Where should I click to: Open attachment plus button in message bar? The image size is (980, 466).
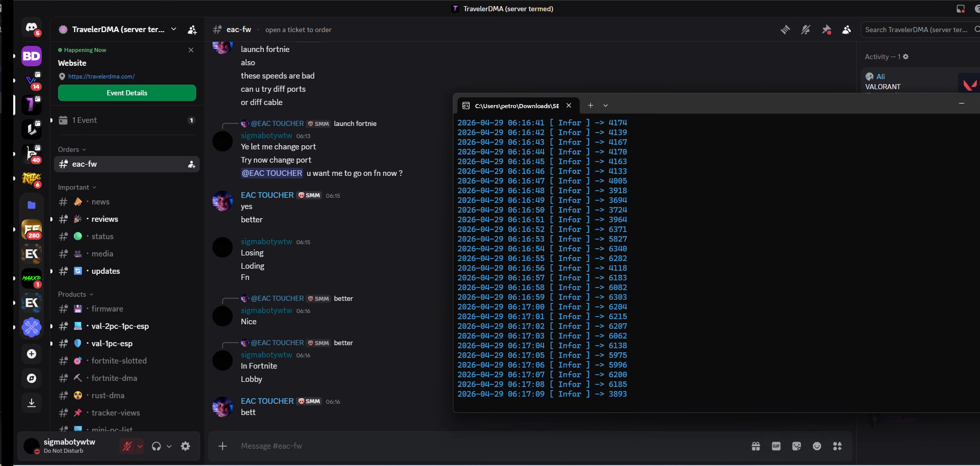(223, 446)
